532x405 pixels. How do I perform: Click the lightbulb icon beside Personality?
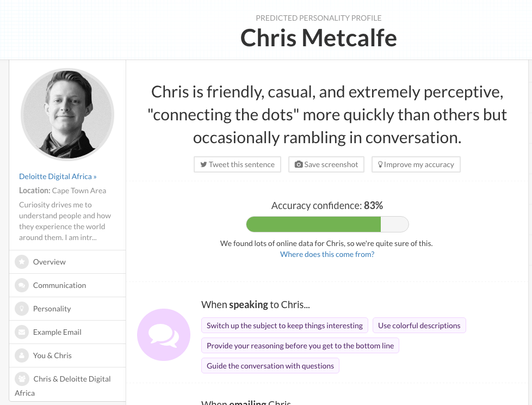pos(22,309)
